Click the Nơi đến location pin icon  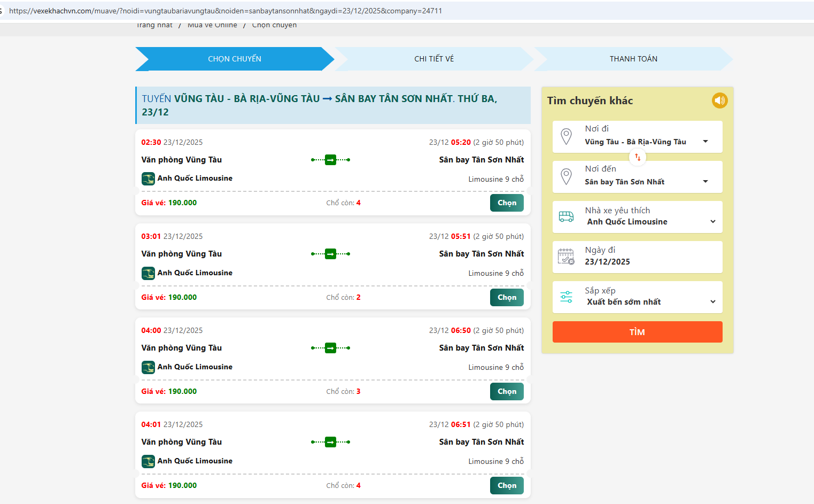566,176
